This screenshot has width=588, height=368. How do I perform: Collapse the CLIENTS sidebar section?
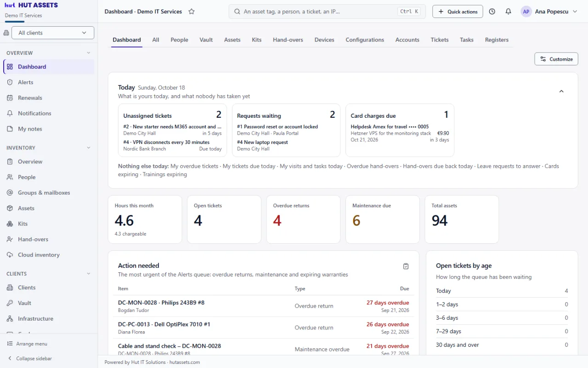click(89, 274)
